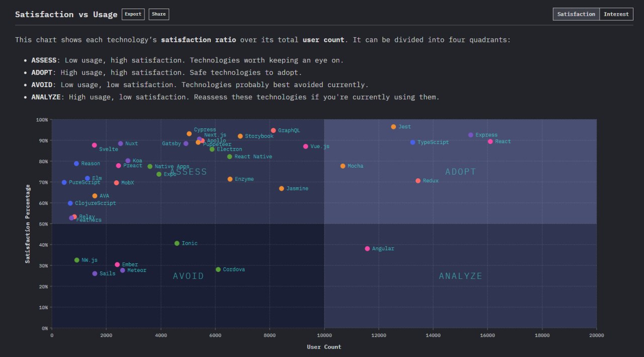Screen dimensions: 644x357
Task: Select the Meteor data point
Action: pyautogui.click(x=123, y=270)
